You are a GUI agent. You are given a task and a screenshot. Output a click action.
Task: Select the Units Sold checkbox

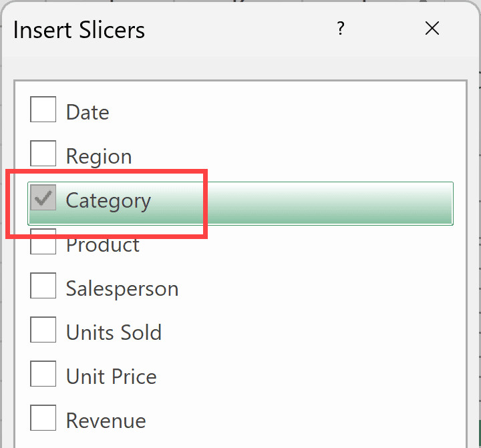43,331
